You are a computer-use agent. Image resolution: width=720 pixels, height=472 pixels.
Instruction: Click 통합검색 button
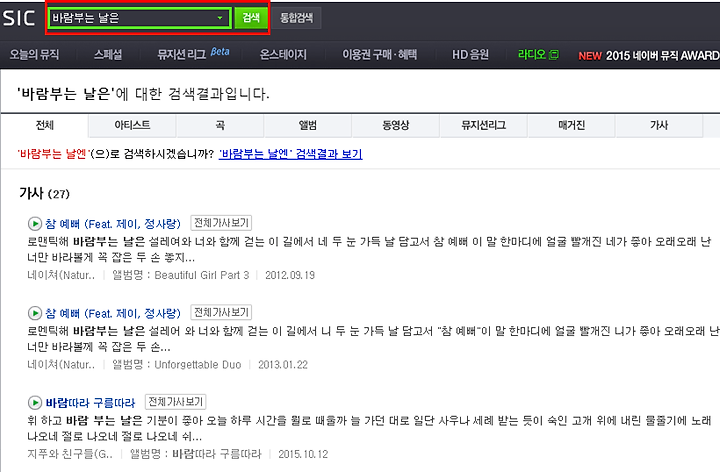[297, 18]
